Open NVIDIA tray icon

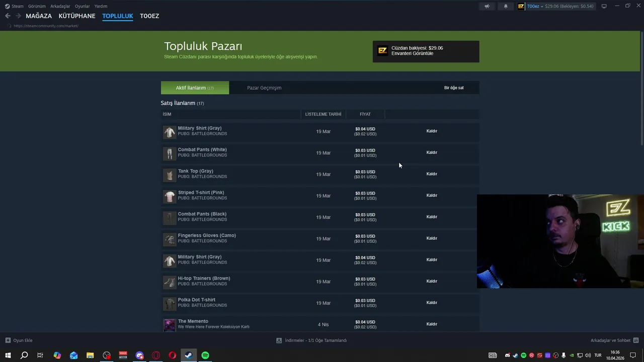pos(572,355)
